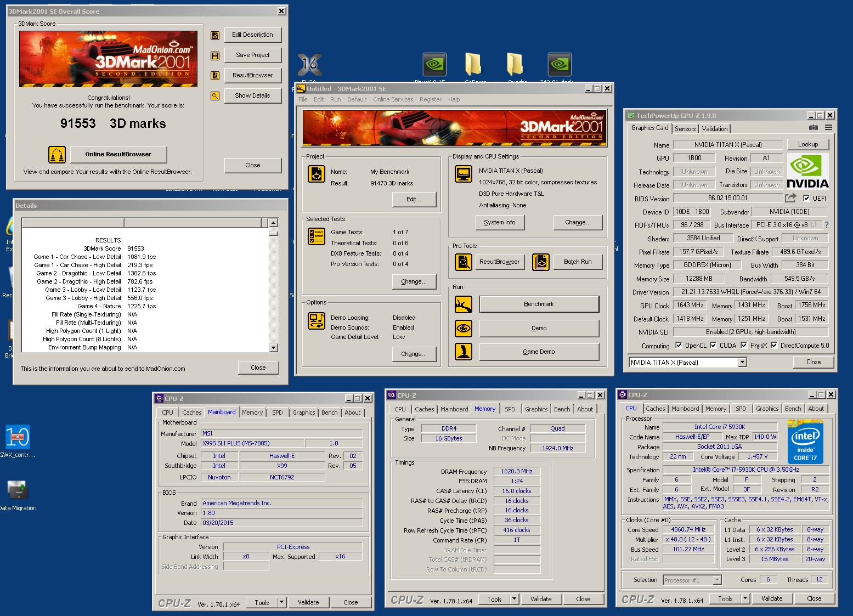Image resolution: width=853 pixels, height=616 pixels.
Task: Click the Show Details button
Action: point(252,95)
